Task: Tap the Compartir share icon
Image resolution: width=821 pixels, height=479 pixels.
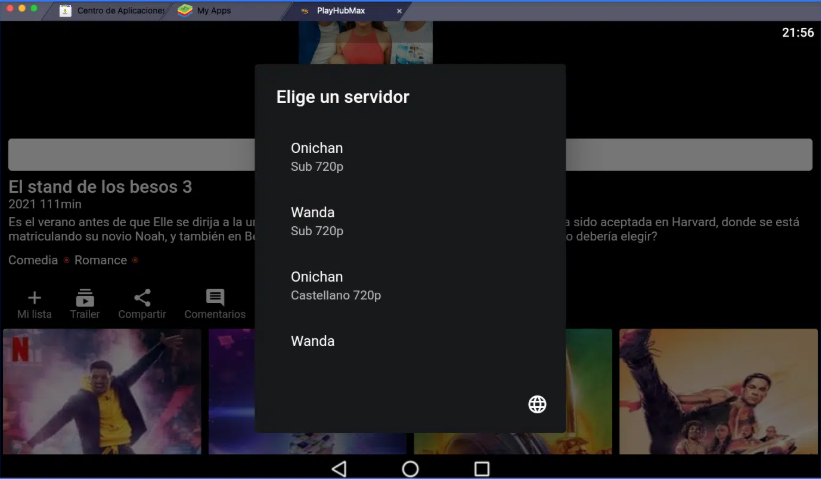Action: (142, 298)
